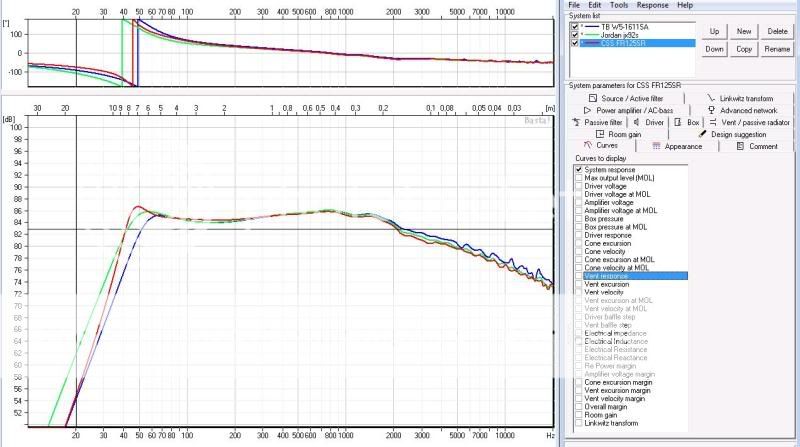The image size is (800, 447).
Task: Select the Vent / passive radiator tab icon
Action: pos(712,122)
